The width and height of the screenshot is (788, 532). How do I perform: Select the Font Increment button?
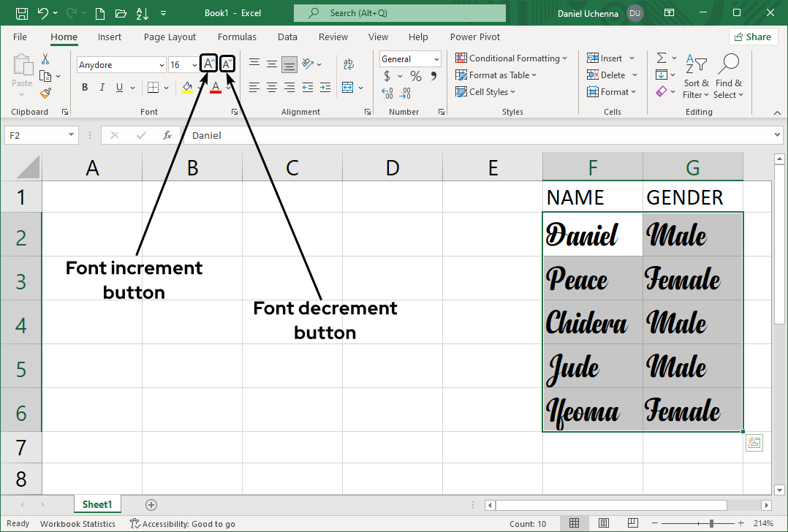point(208,64)
